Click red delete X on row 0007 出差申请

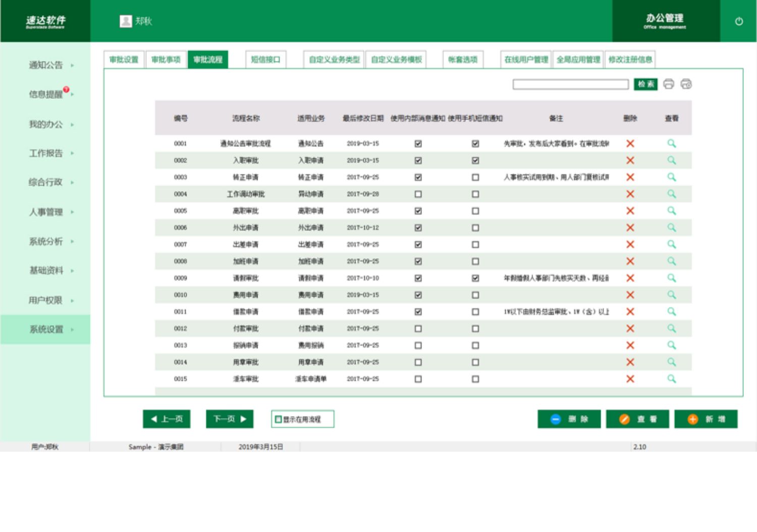[630, 244]
